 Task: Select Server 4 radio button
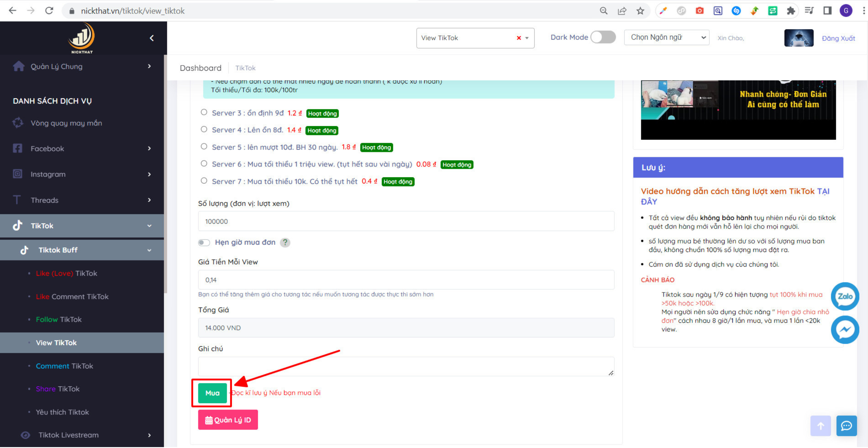204,130
